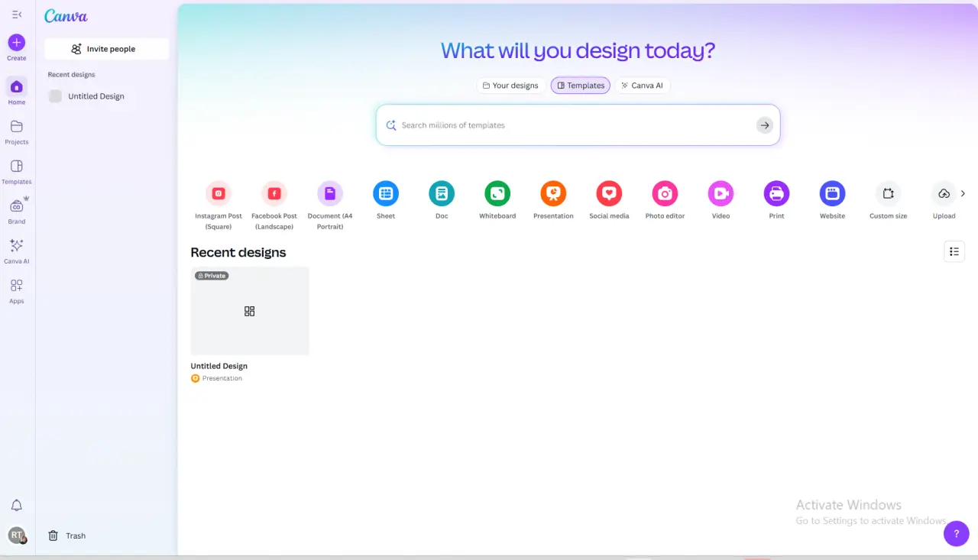Click the Canva logo
This screenshot has width=978, height=560.
pyautogui.click(x=66, y=16)
